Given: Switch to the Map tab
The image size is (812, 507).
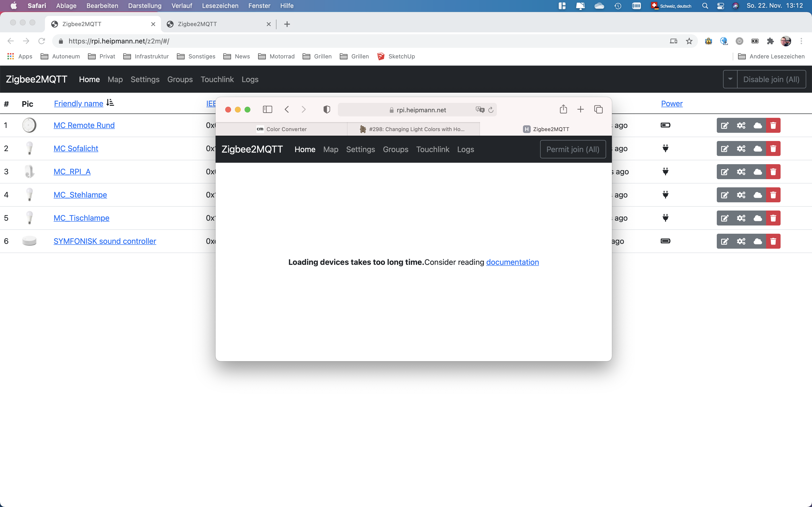Looking at the screenshot, I should coord(115,79).
